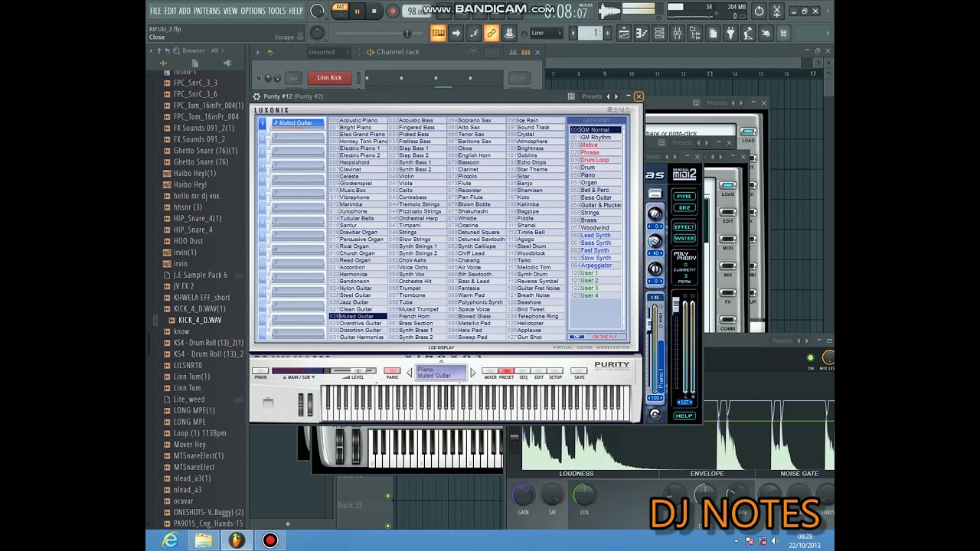This screenshot has height=551, width=980.
Task: Click HELP button in General MIDI 2 plugin
Action: click(684, 416)
